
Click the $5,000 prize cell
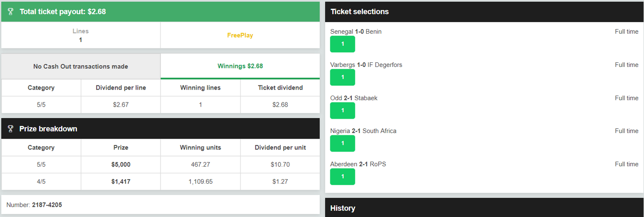coord(121,164)
